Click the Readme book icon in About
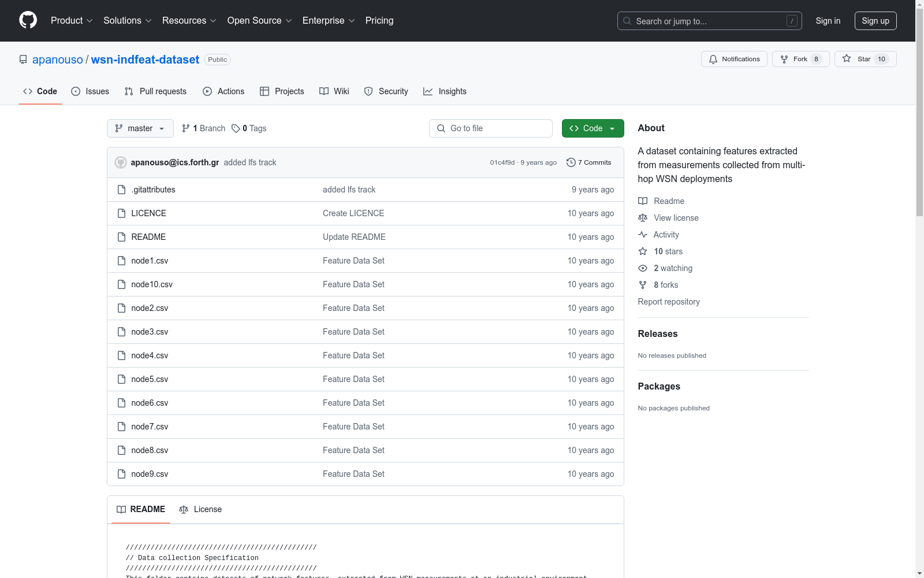This screenshot has height=578, width=924. point(643,201)
